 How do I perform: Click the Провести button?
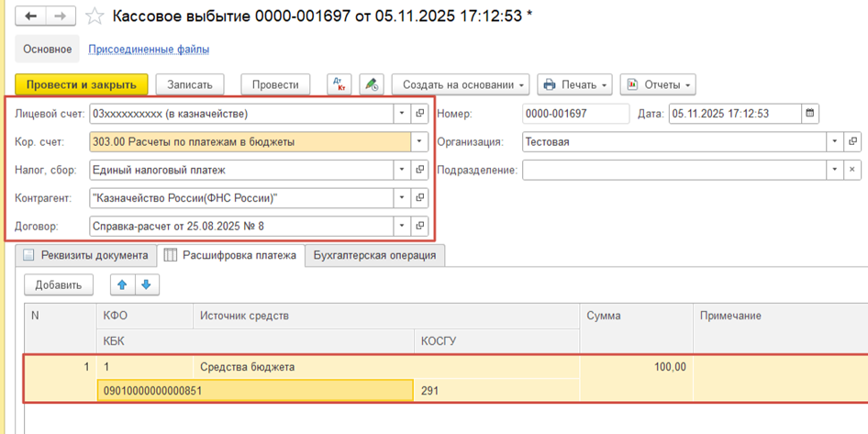tap(275, 84)
